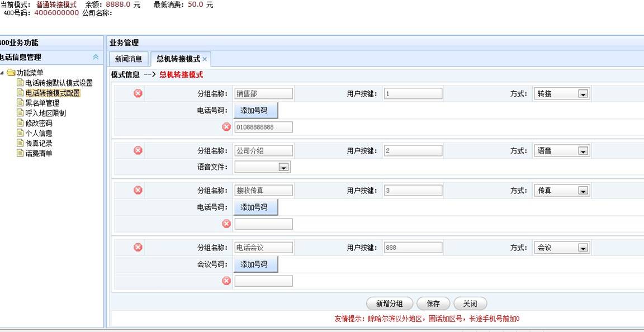
Task: Collapse the 功能菜单 tree folder
Action: (x=2, y=73)
